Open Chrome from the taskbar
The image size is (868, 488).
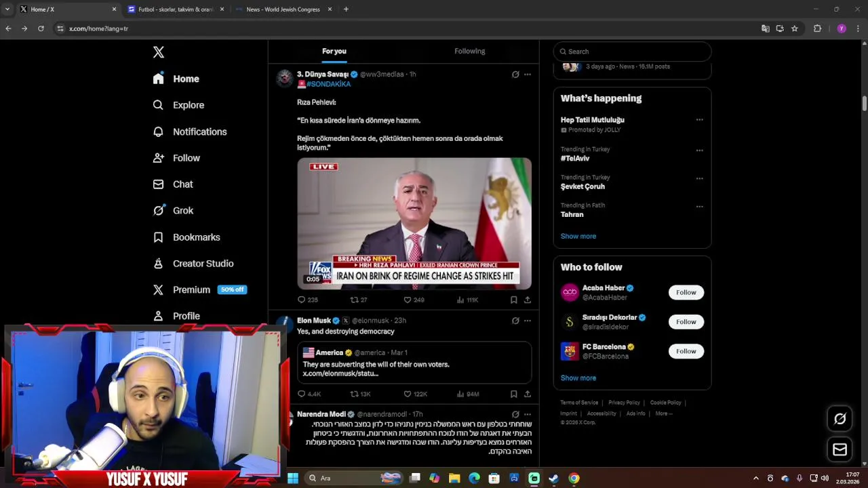pyautogui.click(x=574, y=478)
